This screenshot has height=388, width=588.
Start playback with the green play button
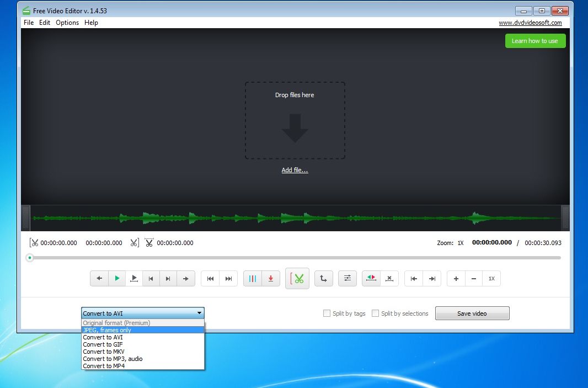click(x=117, y=278)
